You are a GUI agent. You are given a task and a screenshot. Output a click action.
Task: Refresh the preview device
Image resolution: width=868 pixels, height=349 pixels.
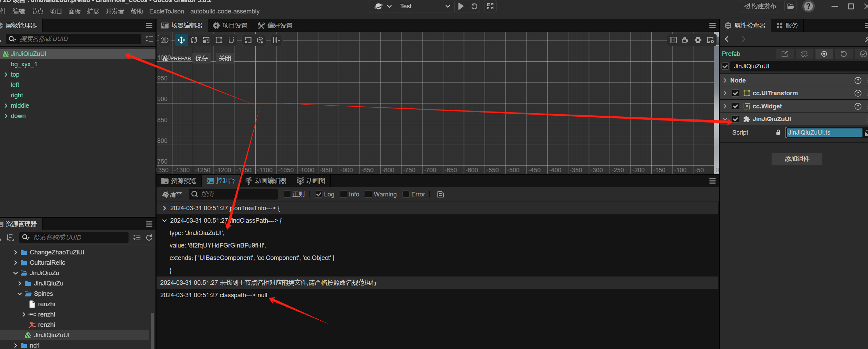(x=474, y=6)
